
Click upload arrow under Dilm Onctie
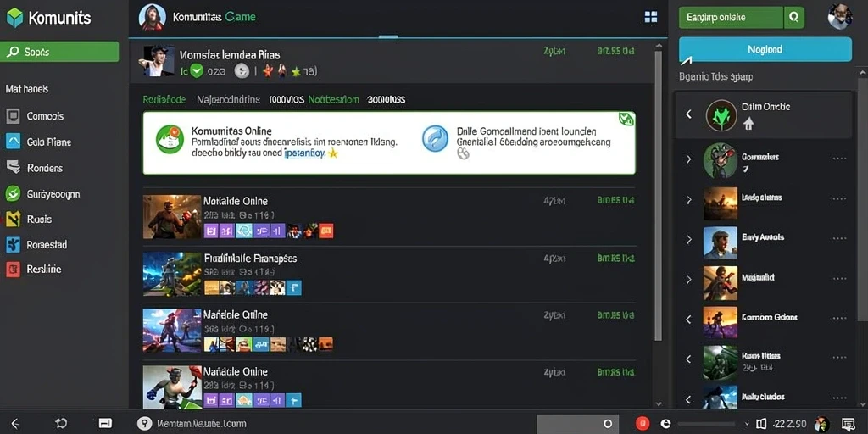click(748, 124)
